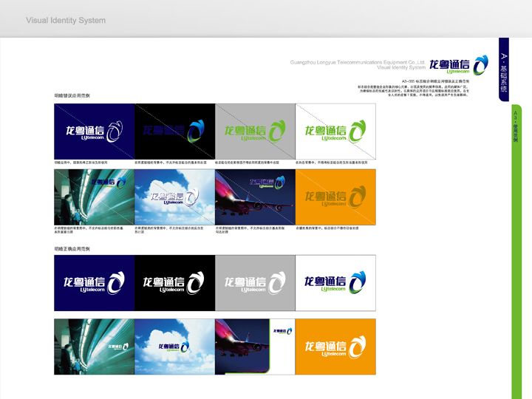532x399 pixels.
Task: Select the crossed-out orange panel with dull logo
Action: point(335,197)
